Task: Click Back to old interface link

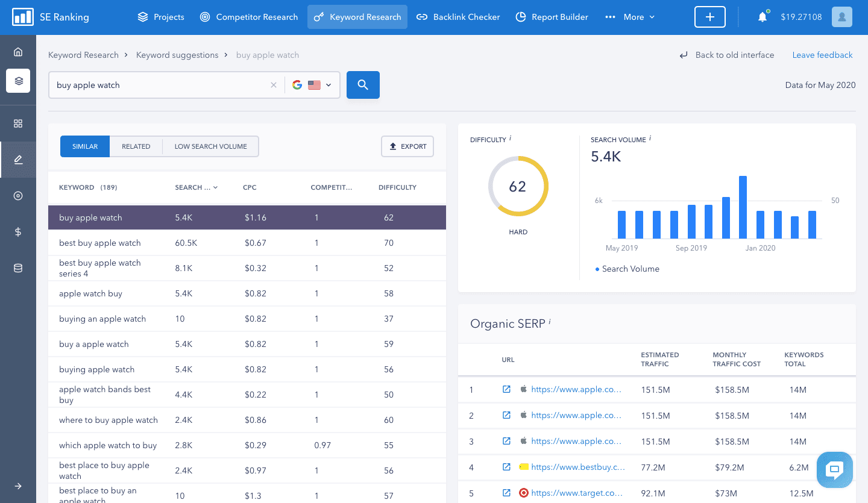Action: click(x=735, y=55)
